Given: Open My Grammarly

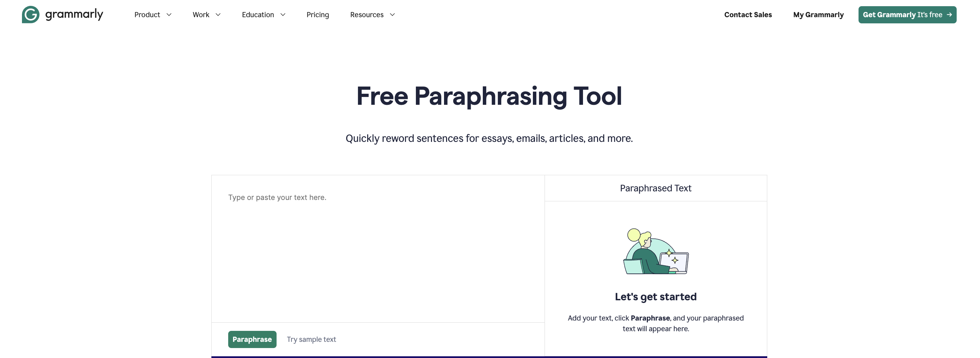Looking at the screenshot, I should 818,14.
